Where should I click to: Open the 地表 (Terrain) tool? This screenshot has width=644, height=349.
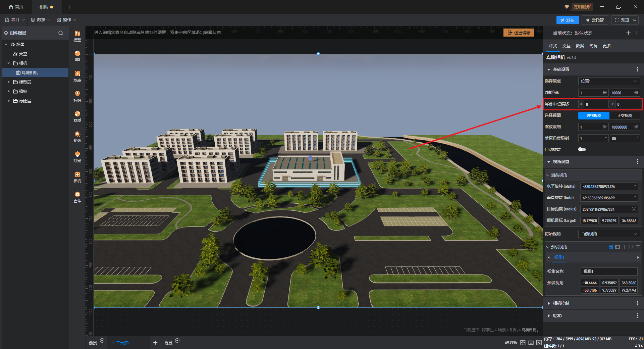click(x=77, y=76)
